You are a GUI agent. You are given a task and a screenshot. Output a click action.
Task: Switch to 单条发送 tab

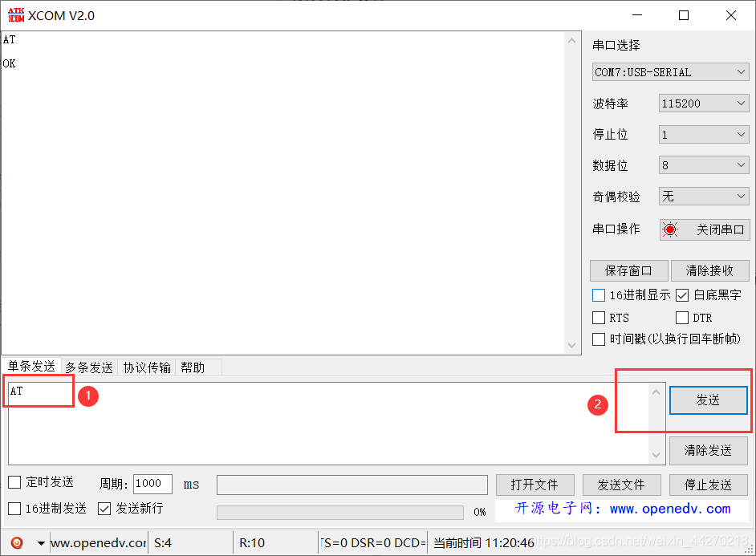tap(32, 366)
